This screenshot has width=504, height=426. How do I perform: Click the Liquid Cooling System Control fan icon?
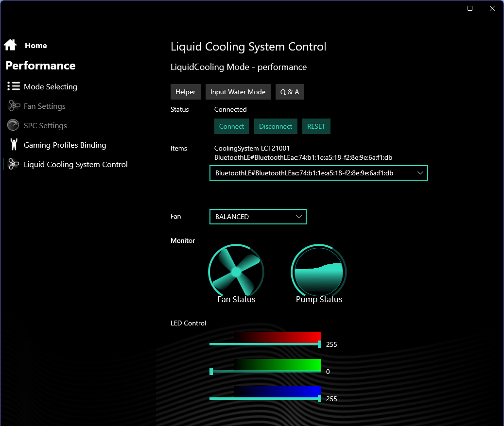click(x=14, y=164)
